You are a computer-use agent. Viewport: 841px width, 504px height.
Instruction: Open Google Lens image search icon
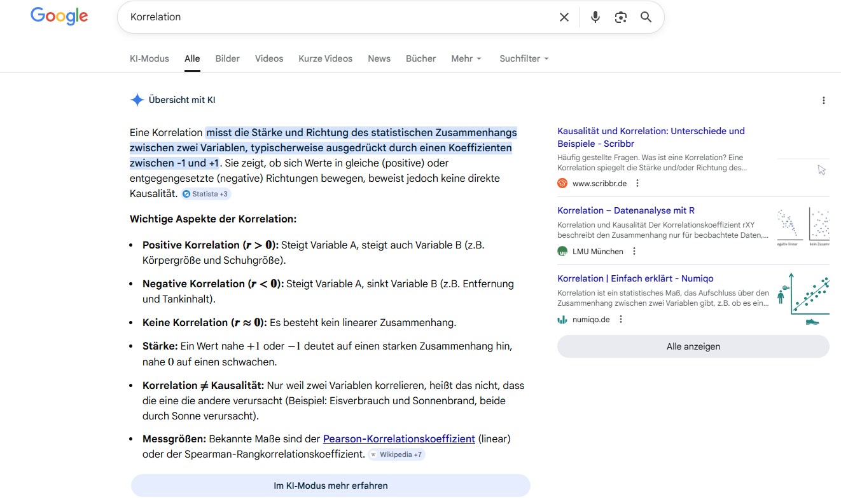[620, 17]
